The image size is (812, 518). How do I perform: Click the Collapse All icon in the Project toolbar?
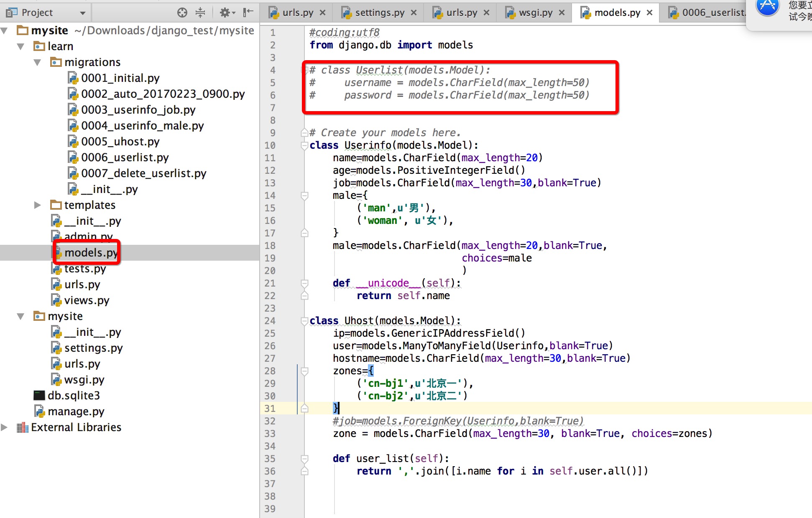pos(200,13)
